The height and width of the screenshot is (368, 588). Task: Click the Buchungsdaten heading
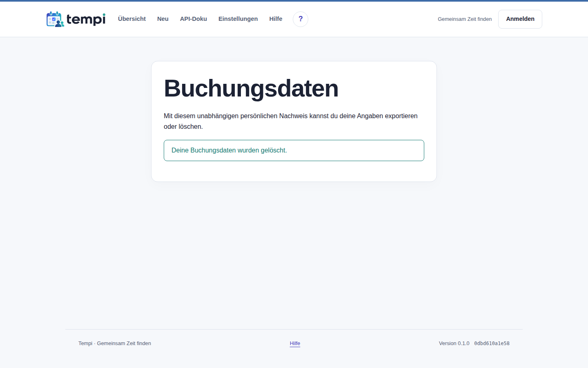tap(251, 88)
